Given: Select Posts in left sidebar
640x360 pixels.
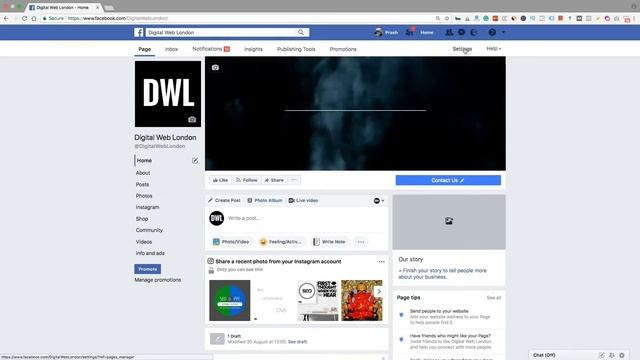Looking at the screenshot, I should coord(142,184).
